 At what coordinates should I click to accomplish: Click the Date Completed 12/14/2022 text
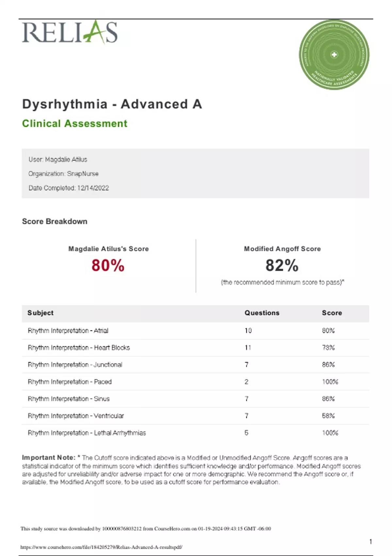[69, 188]
